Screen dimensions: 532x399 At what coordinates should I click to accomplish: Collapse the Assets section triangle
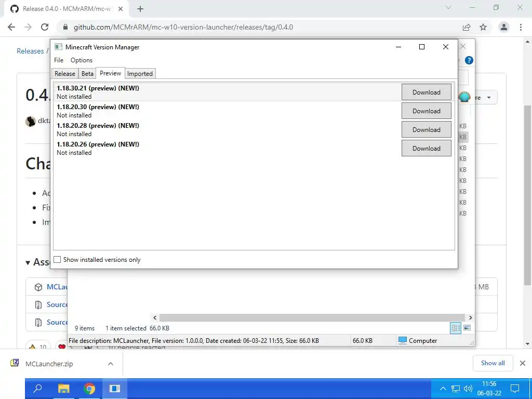coord(28,262)
